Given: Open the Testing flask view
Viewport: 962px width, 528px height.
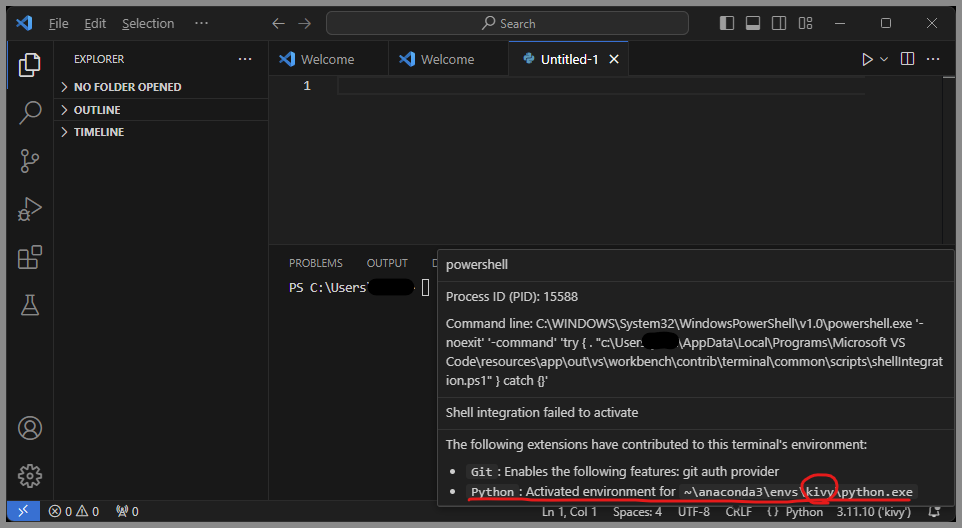Looking at the screenshot, I should point(29,305).
